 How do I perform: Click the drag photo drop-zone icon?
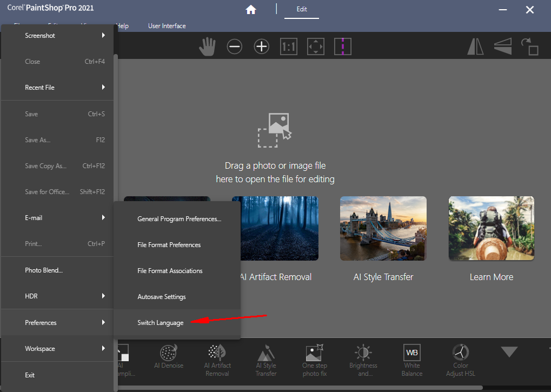(x=275, y=130)
